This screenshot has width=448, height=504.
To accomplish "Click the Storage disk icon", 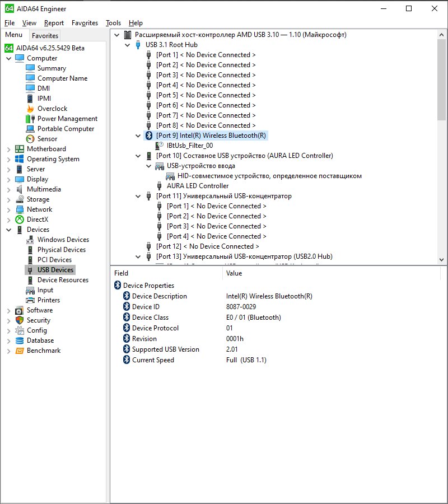I will click(x=20, y=199).
